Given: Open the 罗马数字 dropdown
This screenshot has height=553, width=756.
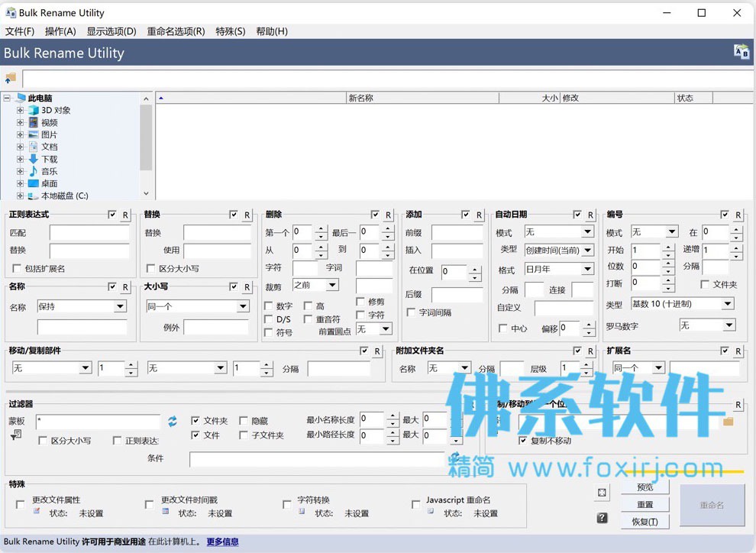Looking at the screenshot, I should [729, 325].
